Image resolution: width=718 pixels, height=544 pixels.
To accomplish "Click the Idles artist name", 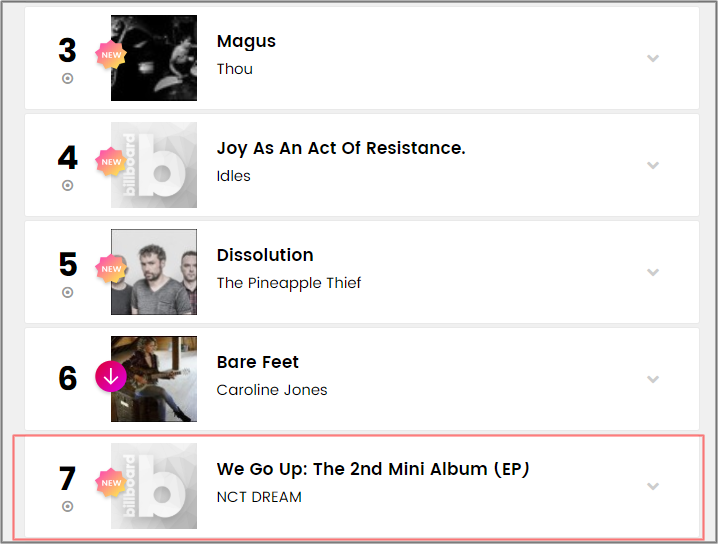I will click(x=234, y=176).
